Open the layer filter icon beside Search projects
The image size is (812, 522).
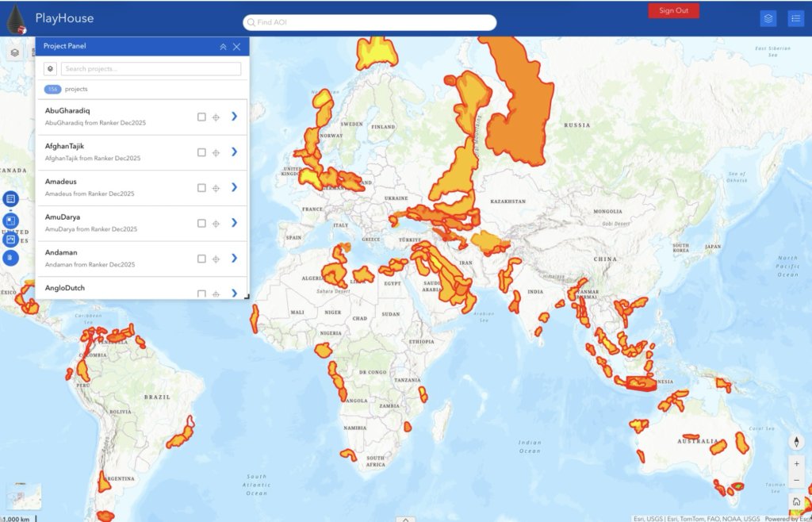click(x=50, y=68)
